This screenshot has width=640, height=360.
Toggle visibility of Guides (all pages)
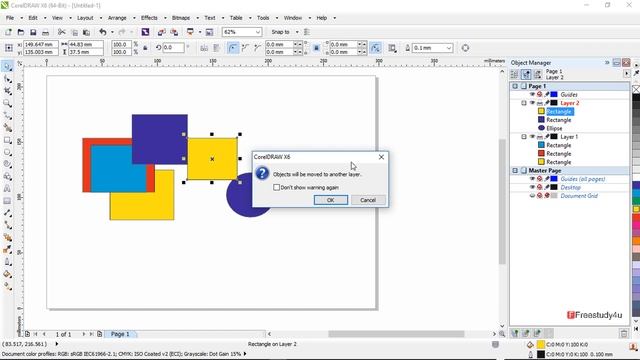(532, 179)
